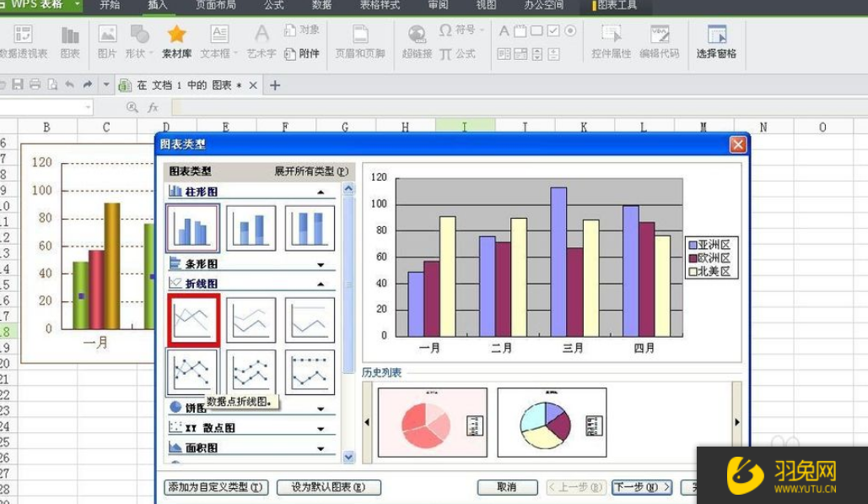Click the undo arrow icon
Viewport: 868px width, 504px height.
tap(69, 84)
